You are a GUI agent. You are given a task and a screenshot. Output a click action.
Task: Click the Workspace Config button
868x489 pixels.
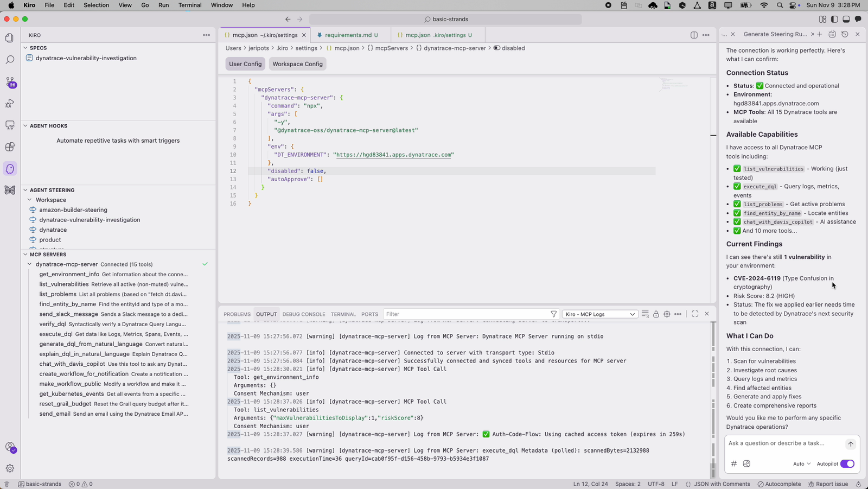[297, 64]
